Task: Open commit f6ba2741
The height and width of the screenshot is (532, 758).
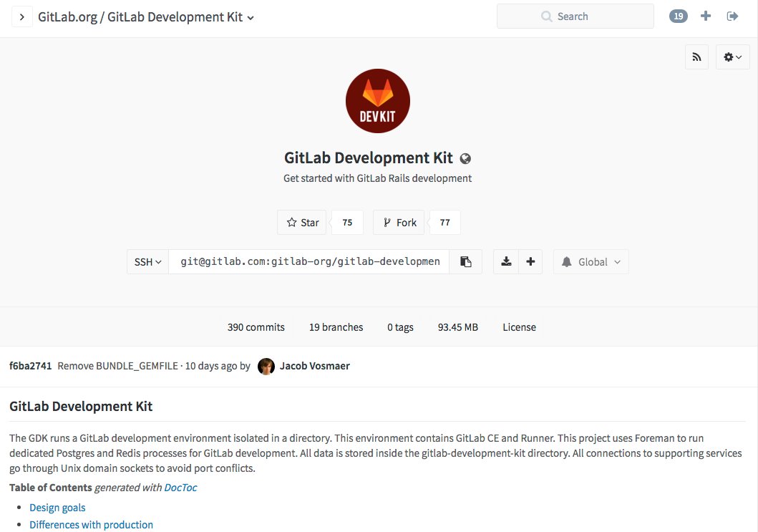Action: pos(31,366)
